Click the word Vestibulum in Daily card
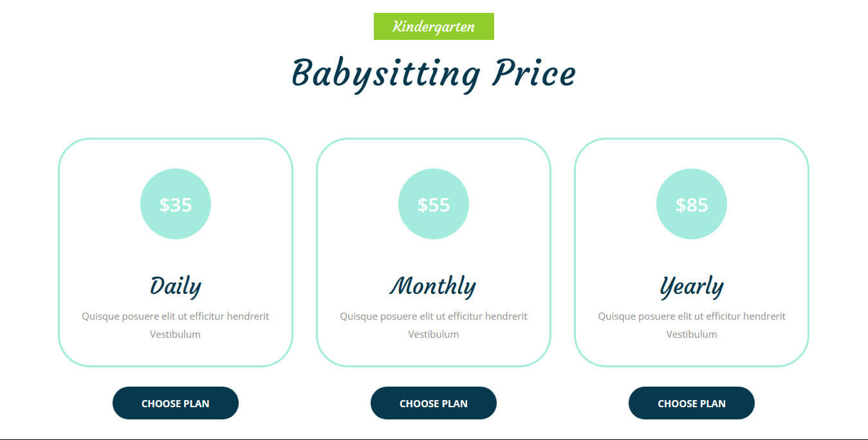868x440 pixels. [176, 334]
